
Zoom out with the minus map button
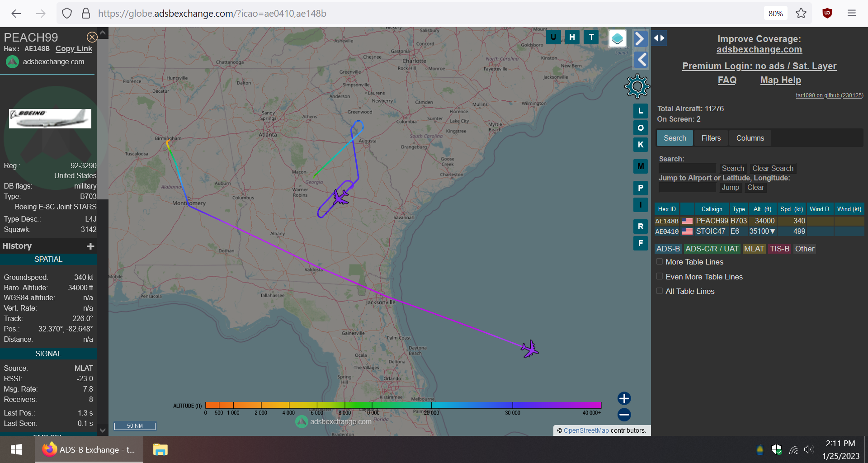click(624, 415)
